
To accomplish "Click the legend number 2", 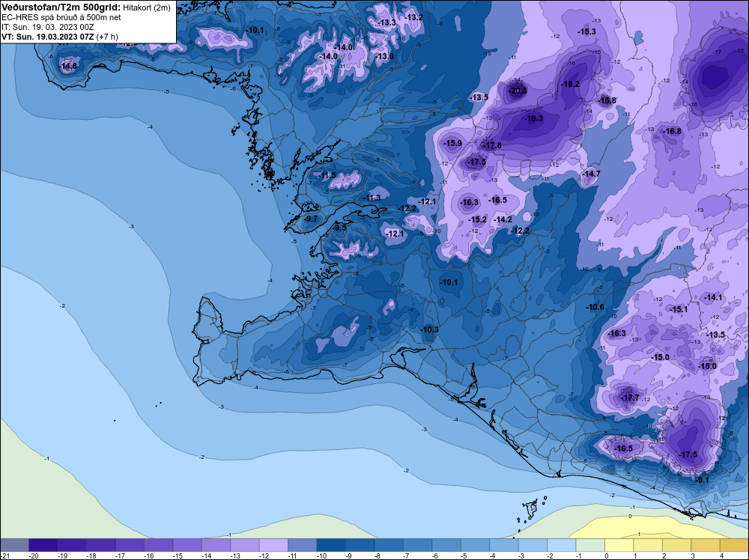I will coord(664,556).
